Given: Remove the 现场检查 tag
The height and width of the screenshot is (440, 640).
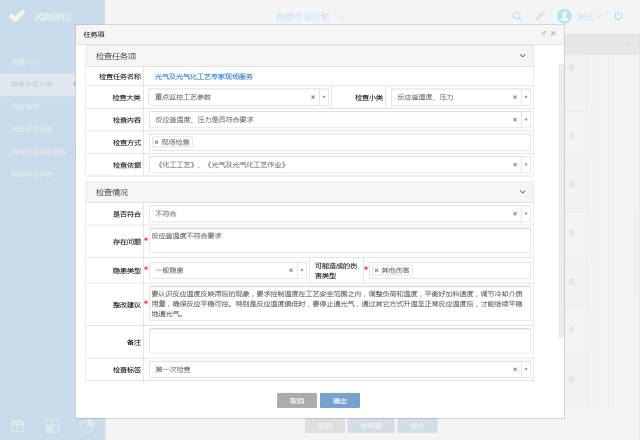Looking at the screenshot, I should click(x=156, y=142).
